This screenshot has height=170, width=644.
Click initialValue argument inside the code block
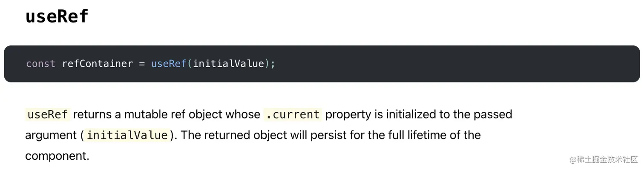point(229,64)
